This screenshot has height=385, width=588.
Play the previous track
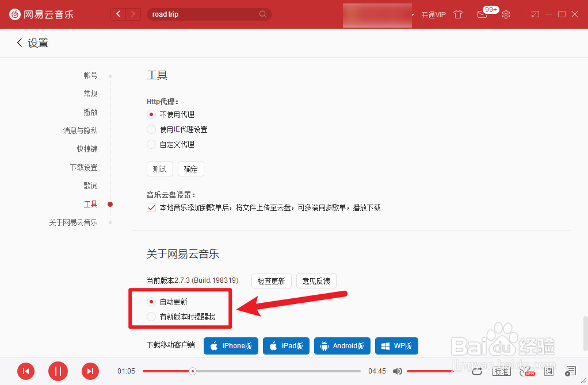tap(26, 371)
